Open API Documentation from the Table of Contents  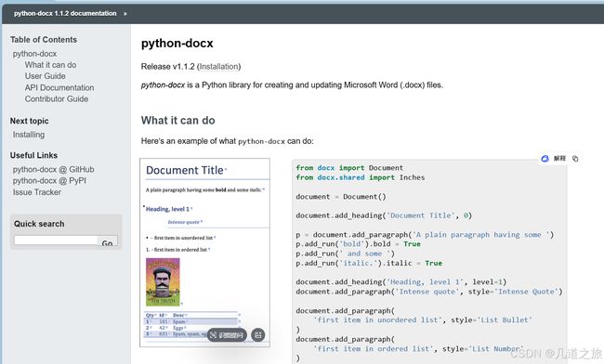tap(59, 87)
